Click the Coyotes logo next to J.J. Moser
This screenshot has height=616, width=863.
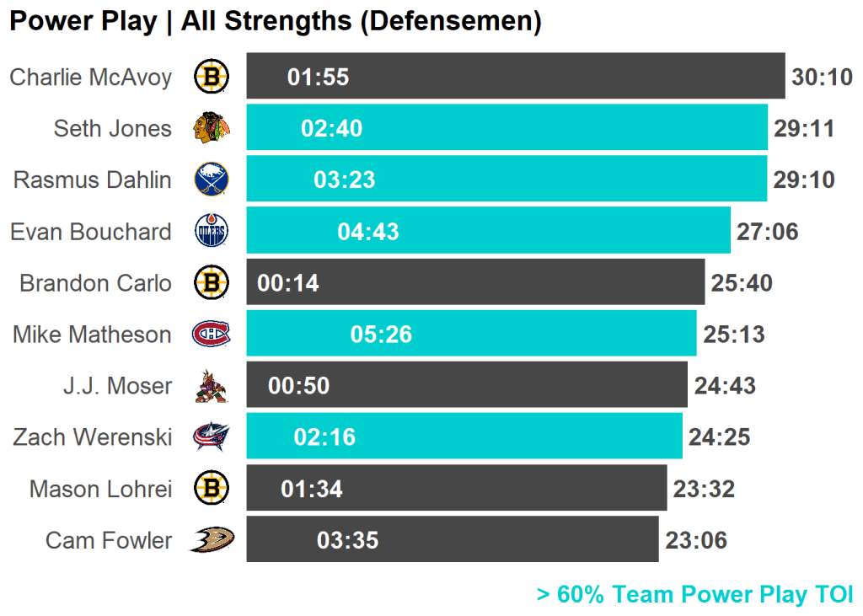click(x=211, y=386)
